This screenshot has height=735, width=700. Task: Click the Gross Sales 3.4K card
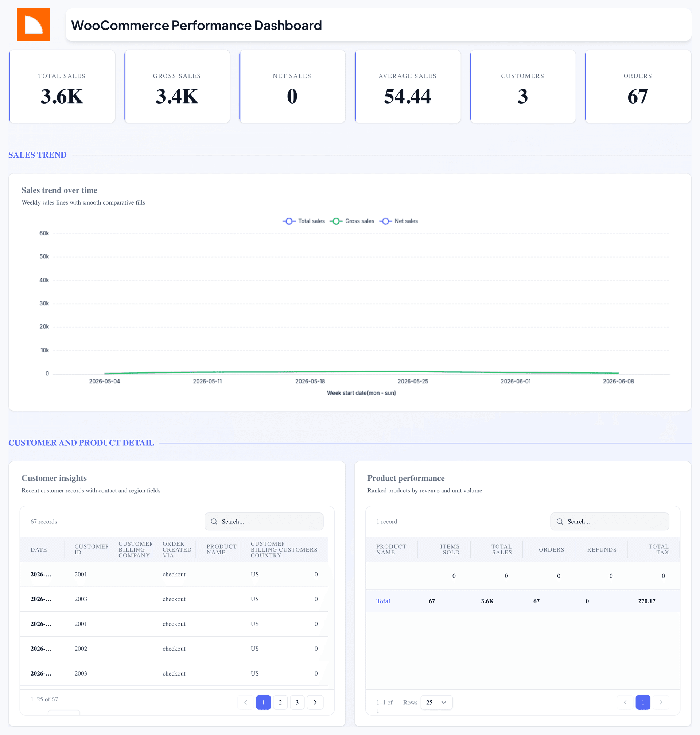(x=177, y=86)
